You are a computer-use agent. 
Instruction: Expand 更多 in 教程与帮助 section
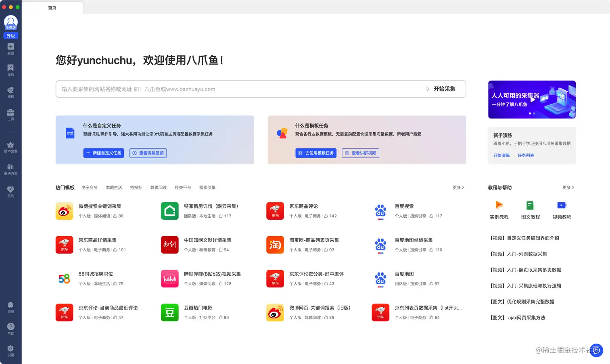568,187
